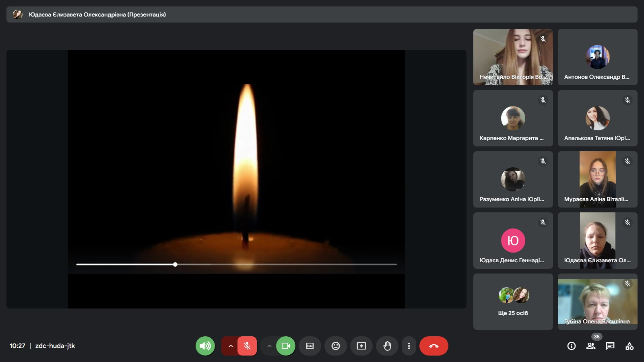
Task: Enable closed captions CC button
Action: [x=310, y=346]
